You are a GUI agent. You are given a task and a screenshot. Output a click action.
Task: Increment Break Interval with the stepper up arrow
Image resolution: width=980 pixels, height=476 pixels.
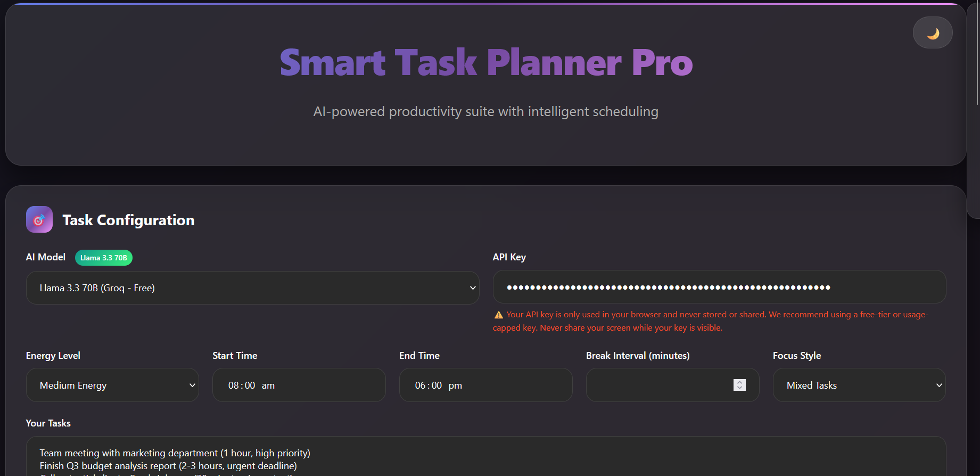739,382
